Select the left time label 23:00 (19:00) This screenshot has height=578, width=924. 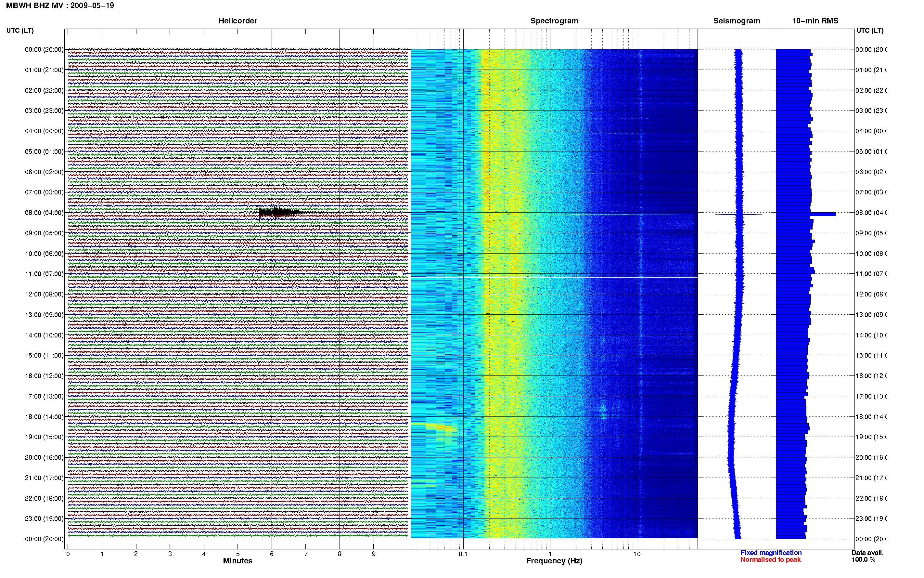pyautogui.click(x=44, y=519)
